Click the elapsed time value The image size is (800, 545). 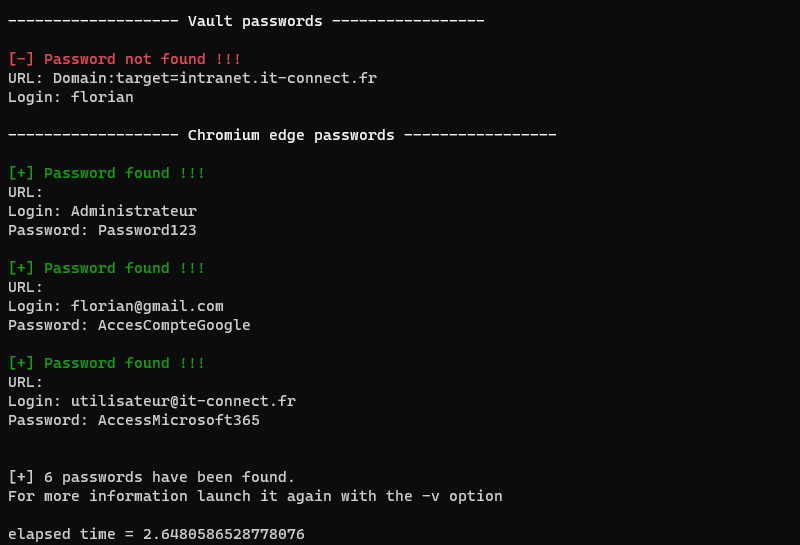[x=223, y=534]
